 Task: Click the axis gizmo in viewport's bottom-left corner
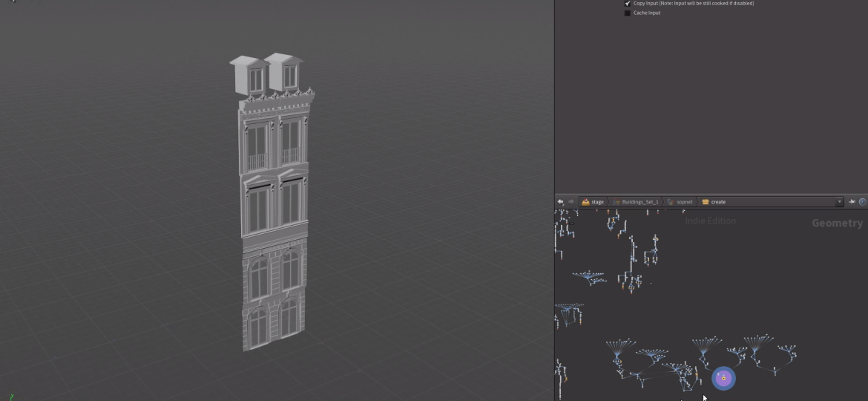[x=10, y=396]
